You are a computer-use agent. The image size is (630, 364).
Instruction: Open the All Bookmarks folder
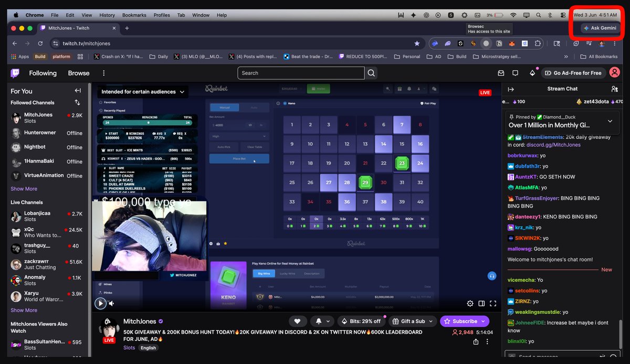point(599,57)
